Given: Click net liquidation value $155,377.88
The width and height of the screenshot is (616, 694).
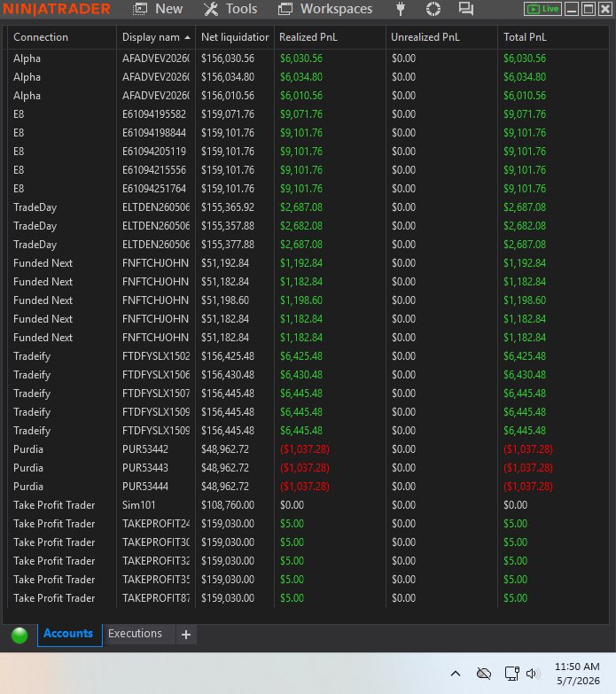Looking at the screenshot, I should pyautogui.click(x=228, y=245).
